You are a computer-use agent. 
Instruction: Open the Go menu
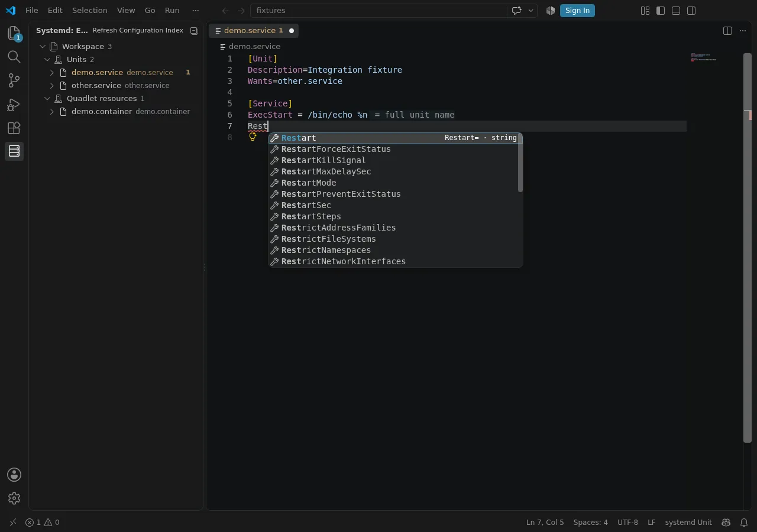[x=150, y=11]
